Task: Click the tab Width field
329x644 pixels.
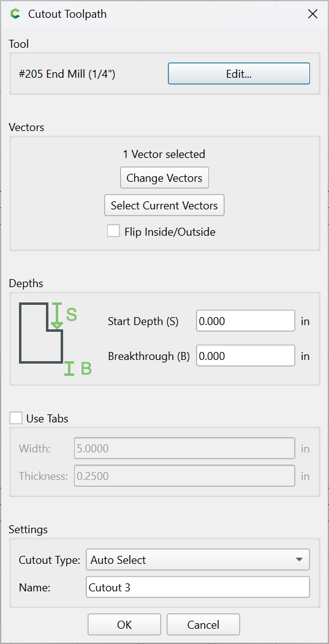Action: point(184,448)
